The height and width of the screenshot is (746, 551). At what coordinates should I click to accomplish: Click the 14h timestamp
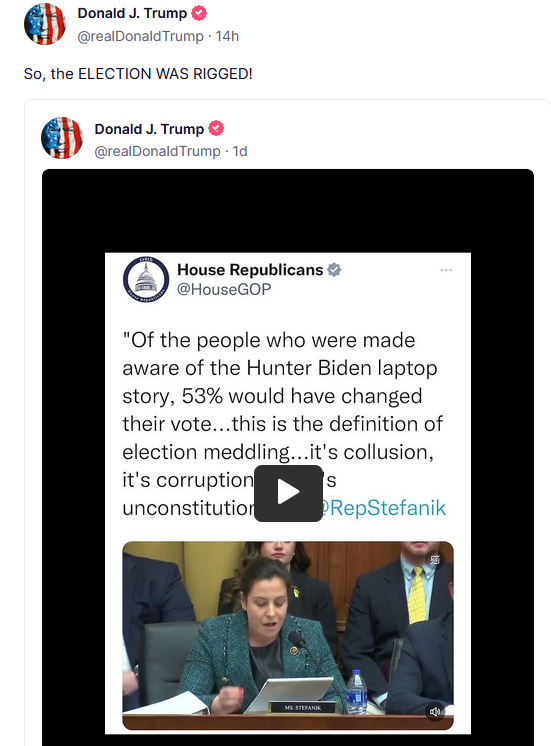[227, 36]
